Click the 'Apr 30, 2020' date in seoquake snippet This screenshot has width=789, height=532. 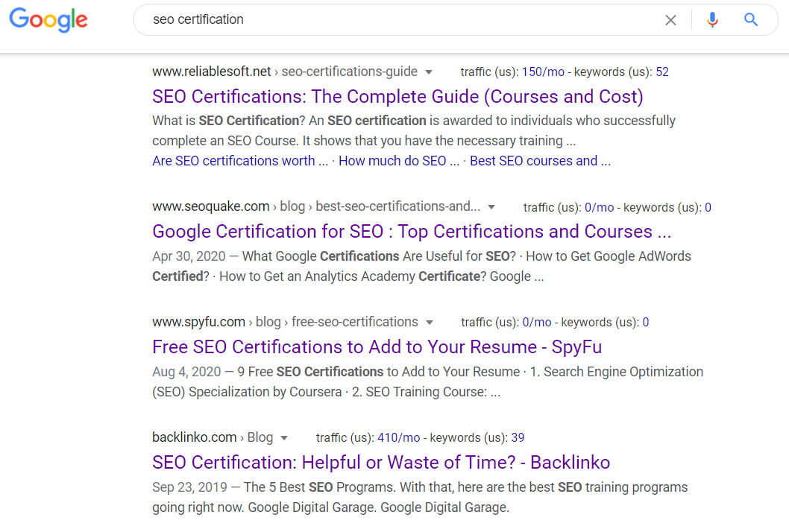pos(189,256)
